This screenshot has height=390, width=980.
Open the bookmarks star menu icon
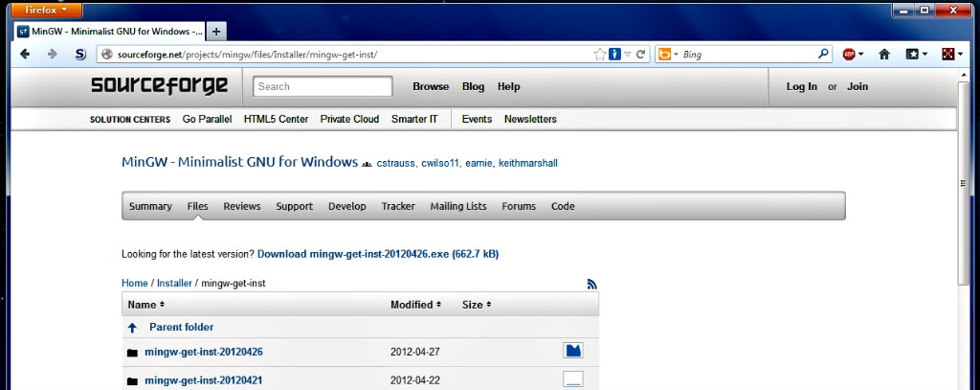pos(912,55)
